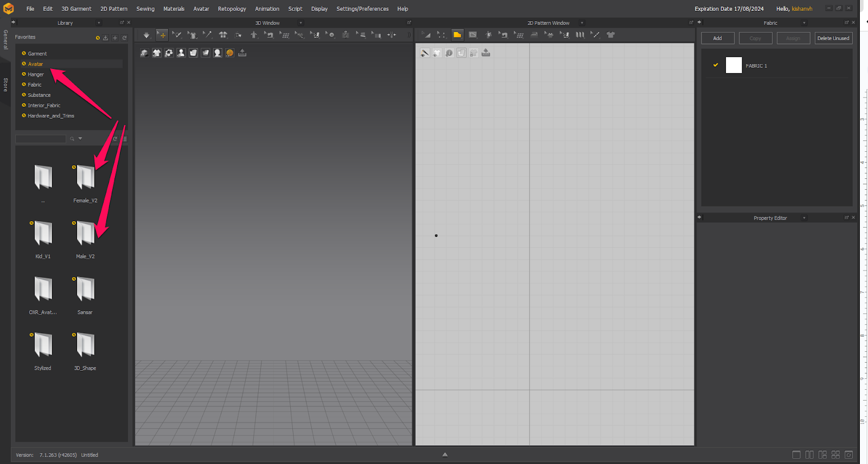The height and width of the screenshot is (464, 868).
Task: Select the Edit Point tool in 2D toolbar
Action: click(442, 35)
